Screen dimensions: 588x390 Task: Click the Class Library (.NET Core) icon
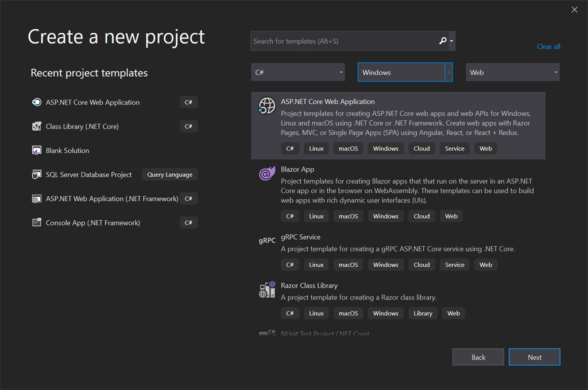36,126
